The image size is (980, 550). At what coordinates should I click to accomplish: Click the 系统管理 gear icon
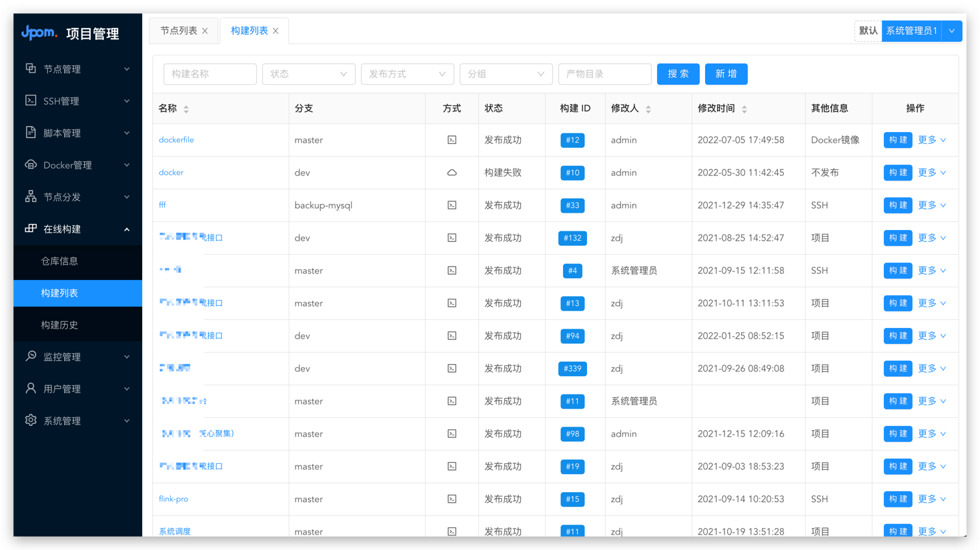pos(31,420)
